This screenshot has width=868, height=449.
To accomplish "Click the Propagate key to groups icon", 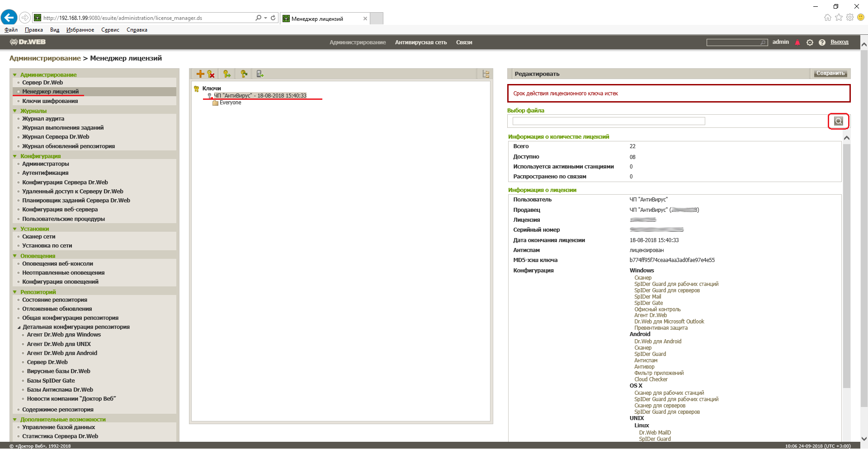I will [x=227, y=74].
